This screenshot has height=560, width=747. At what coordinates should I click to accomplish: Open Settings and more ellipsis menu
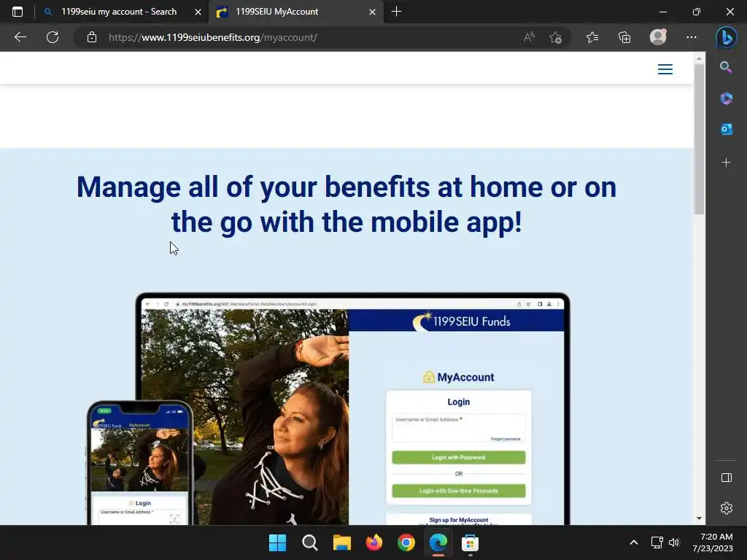click(x=692, y=37)
